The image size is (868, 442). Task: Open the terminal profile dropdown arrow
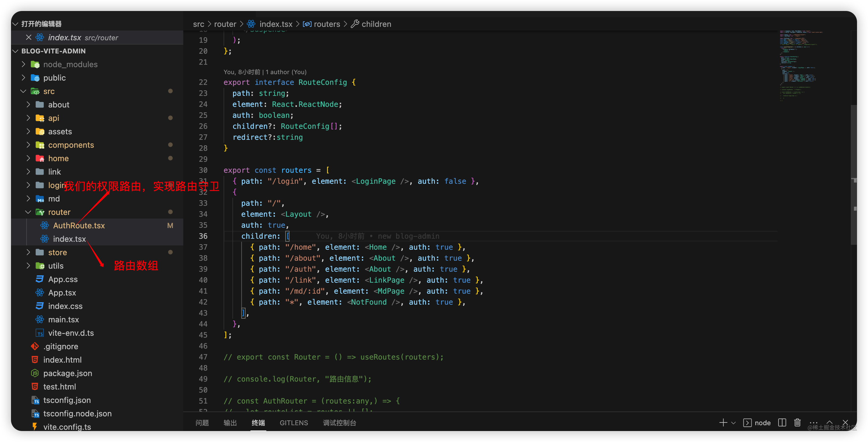[x=734, y=422]
